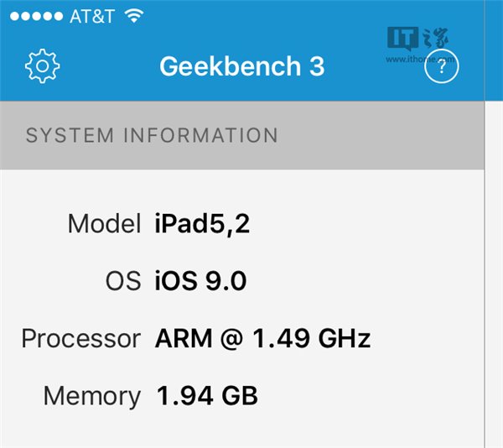
Task: Select the ARM @ 1.49 GHz value
Action: pyautogui.click(x=262, y=339)
